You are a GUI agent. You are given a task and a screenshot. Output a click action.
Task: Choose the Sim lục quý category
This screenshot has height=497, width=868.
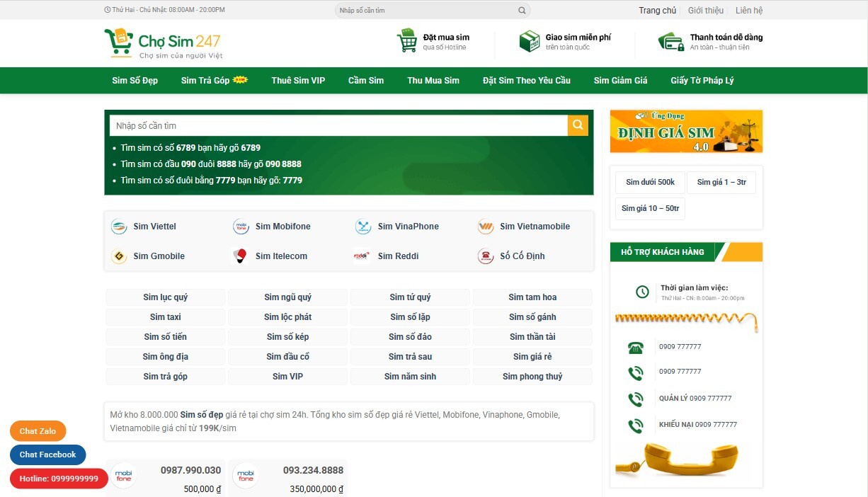(x=166, y=297)
